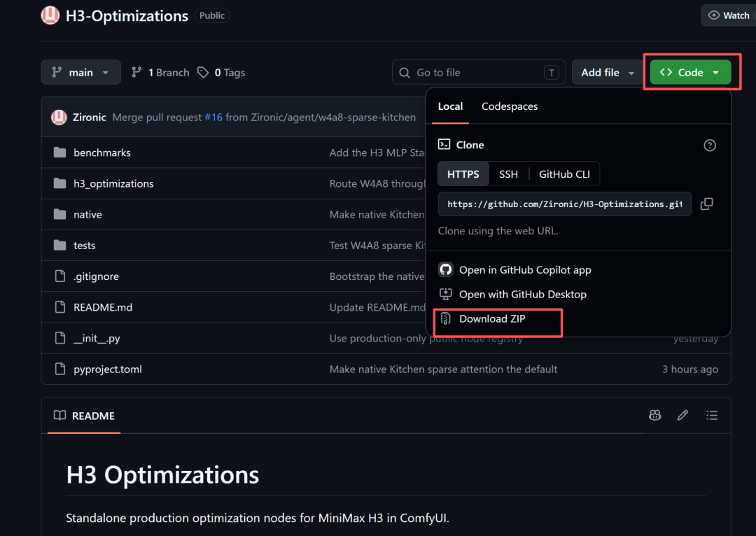756x536 pixels.
Task: Open the 'Add the H3 MLP' commit message
Action: [377, 153]
